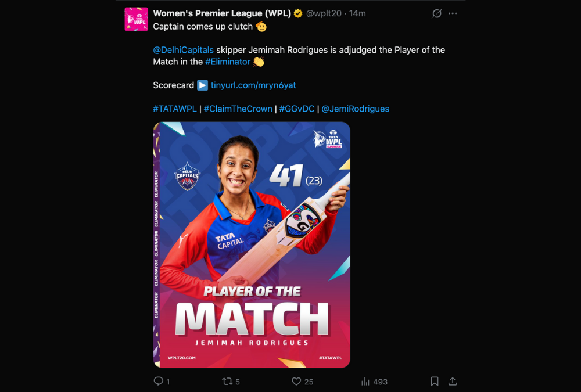Like the post with heart icon
The image size is (581, 392).
pos(296,381)
